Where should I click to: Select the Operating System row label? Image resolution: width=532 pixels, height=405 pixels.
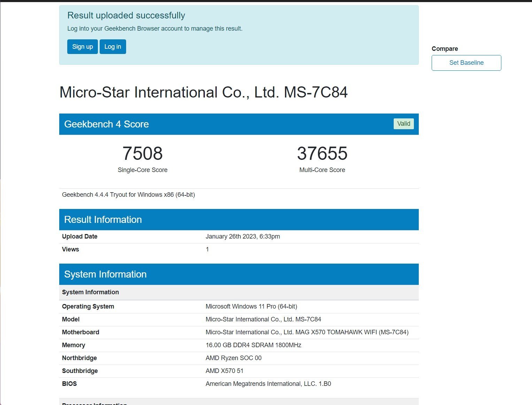click(x=88, y=306)
